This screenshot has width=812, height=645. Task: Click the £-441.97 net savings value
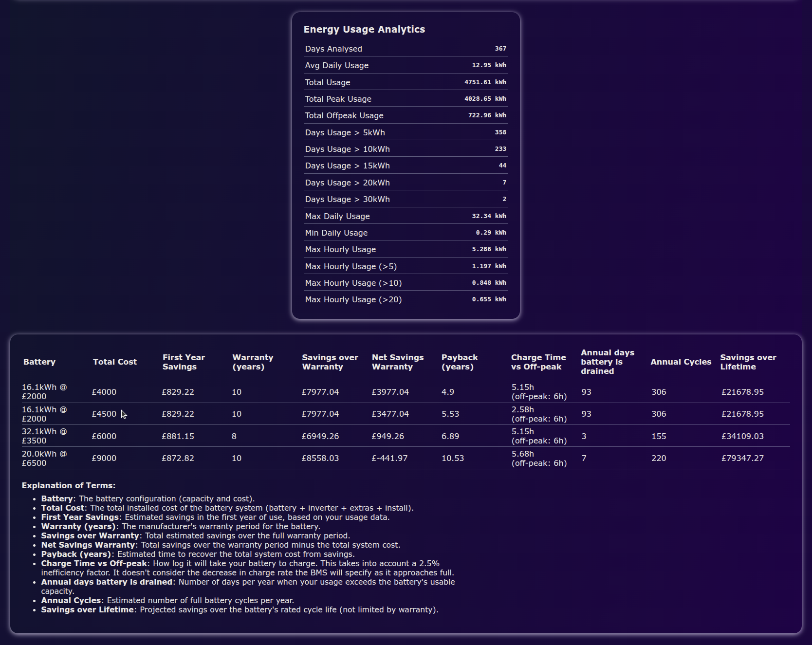[x=389, y=458]
